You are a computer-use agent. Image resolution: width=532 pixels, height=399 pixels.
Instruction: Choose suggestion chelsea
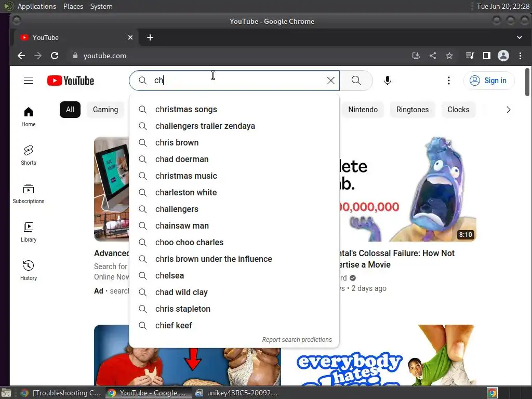coord(234,275)
